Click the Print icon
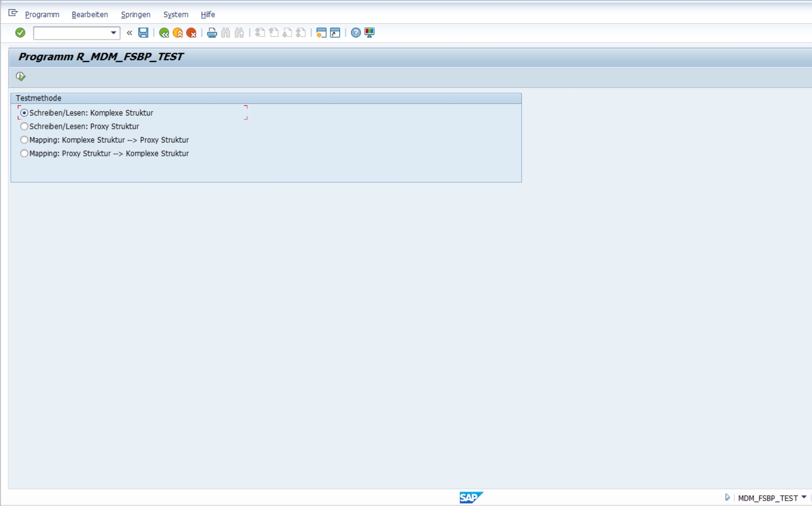This screenshot has height=506, width=812. (212, 33)
